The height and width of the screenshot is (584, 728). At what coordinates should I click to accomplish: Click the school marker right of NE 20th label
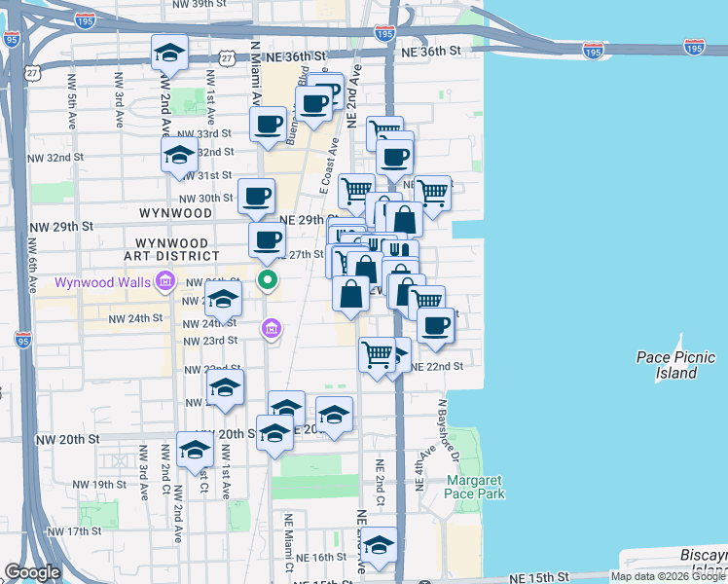point(334,418)
